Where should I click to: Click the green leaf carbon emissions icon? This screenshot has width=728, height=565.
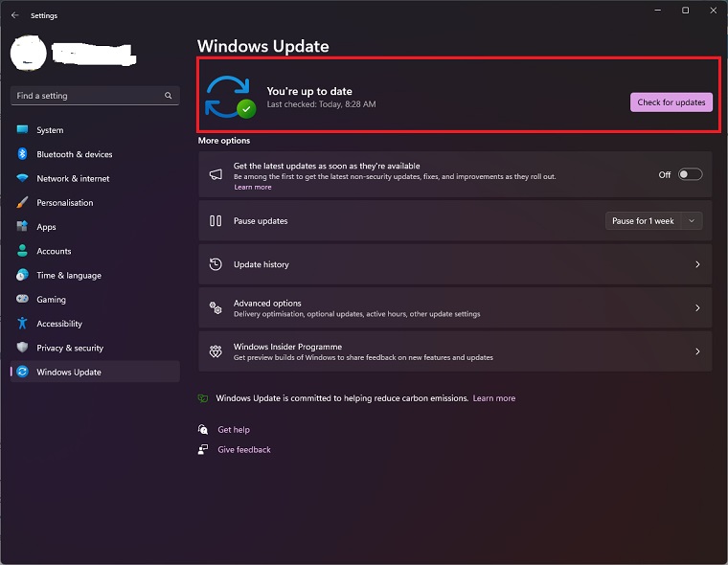(x=203, y=398)
